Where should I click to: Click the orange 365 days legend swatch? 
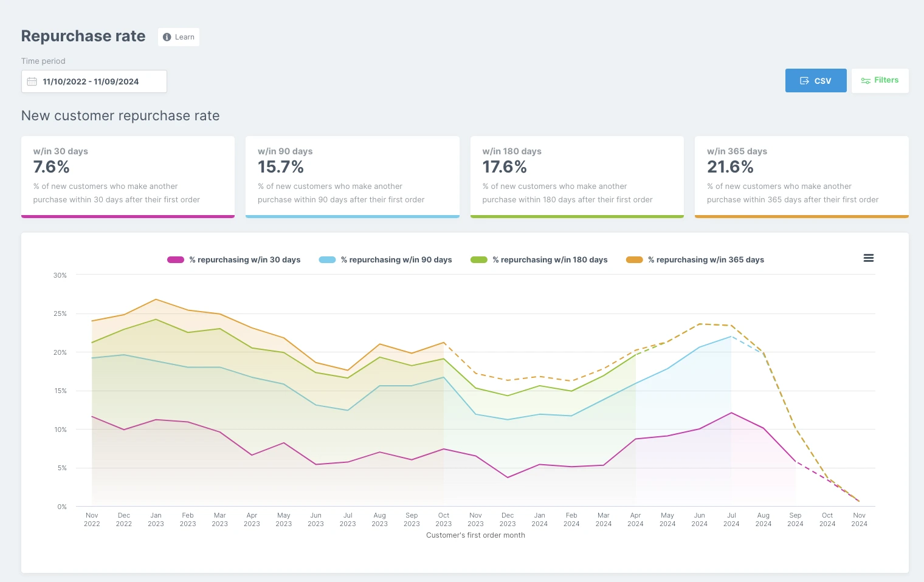pyautogui.click(x=635, y=259)
